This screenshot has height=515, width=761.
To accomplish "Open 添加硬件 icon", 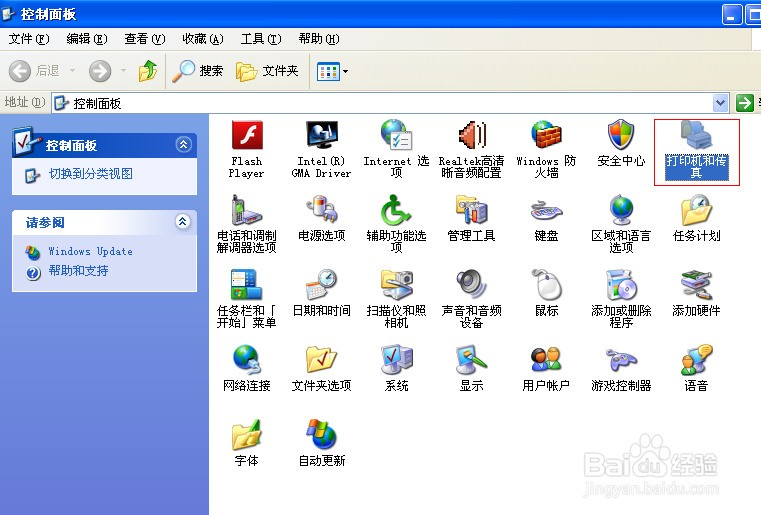I will pos(696,293).
